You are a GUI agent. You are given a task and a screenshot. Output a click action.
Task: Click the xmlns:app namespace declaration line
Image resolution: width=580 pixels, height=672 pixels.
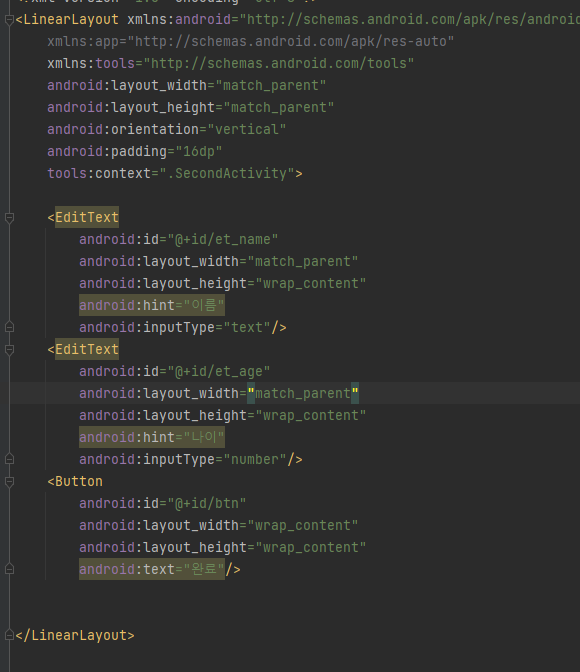coord(250,42)
